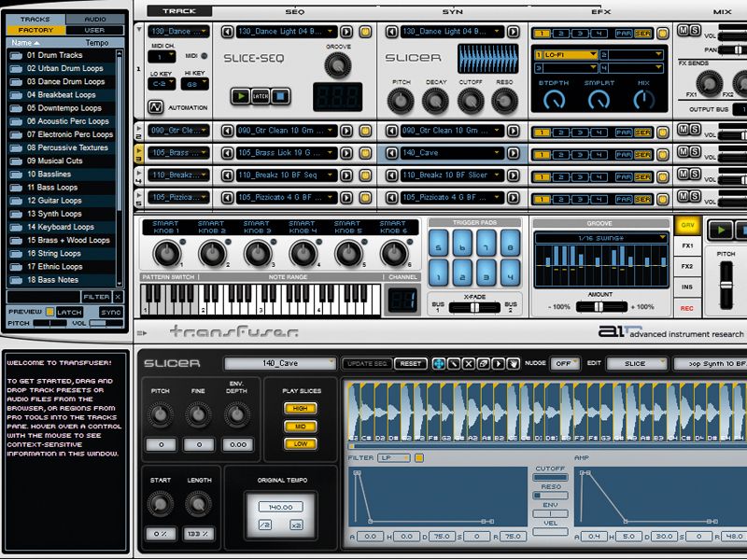Click the Original Tempo 140.00 field
747x560 pixels.
281,508
